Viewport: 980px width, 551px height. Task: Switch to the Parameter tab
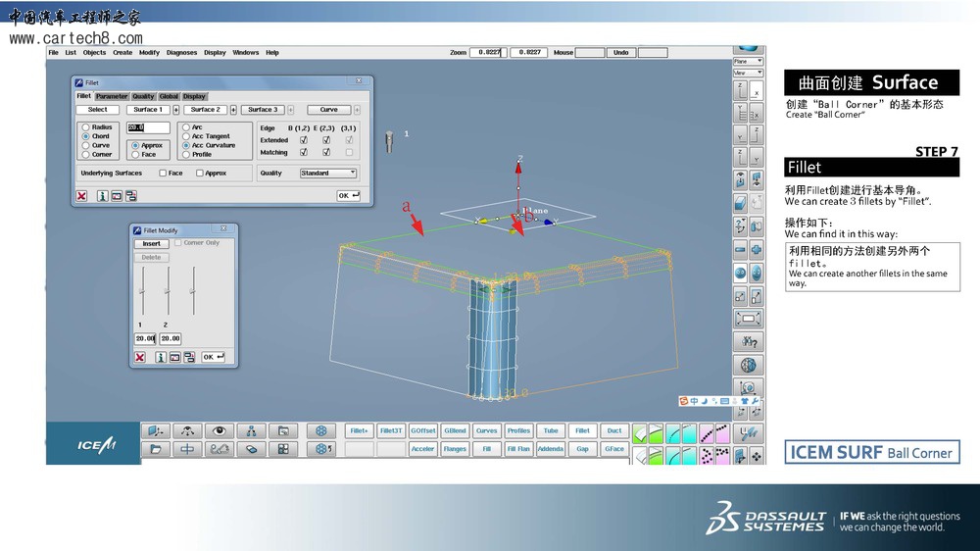(111, 96)
